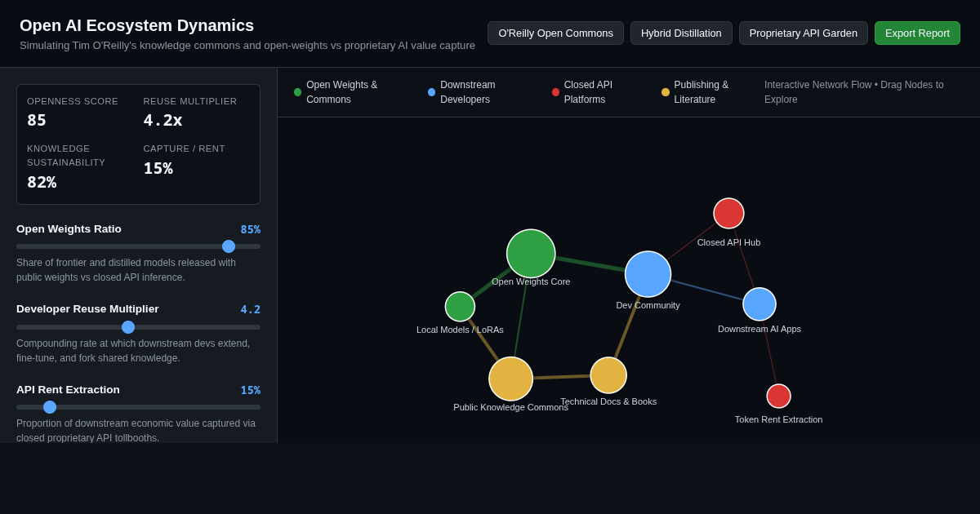Image resolution: width=980 pixels, height=514 pixels.
Task: Click the Capture / Rent value 15%
Action: pos(158,168)
